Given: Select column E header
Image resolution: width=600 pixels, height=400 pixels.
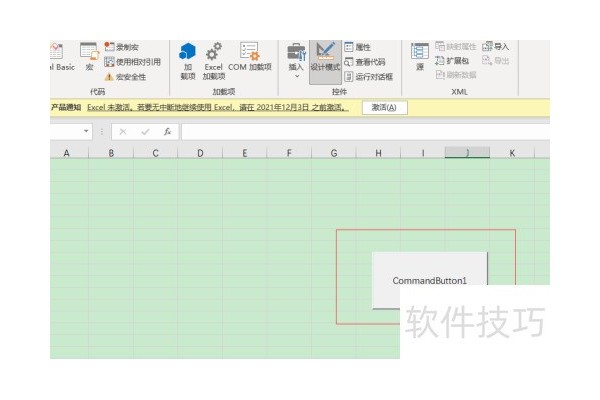Looking at the screenshot, I should click(x=245, y=153).
